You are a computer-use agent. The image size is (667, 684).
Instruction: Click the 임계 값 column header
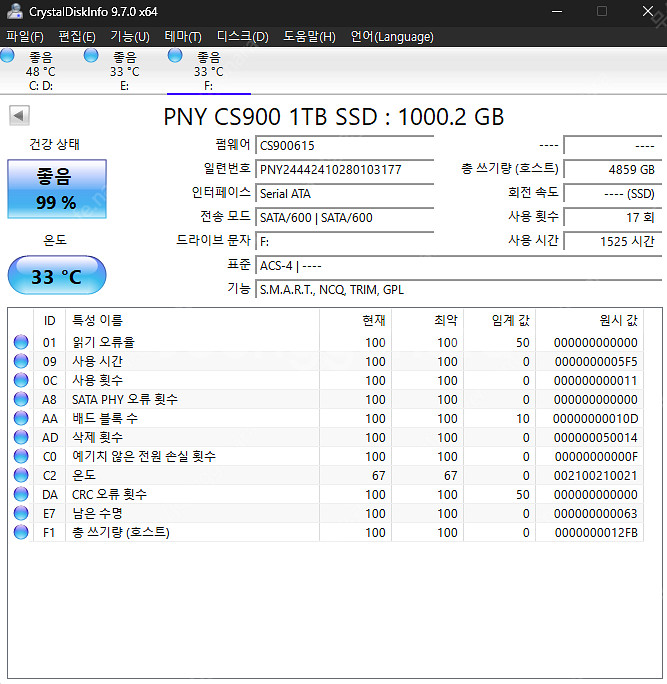[x=499, y=321]
